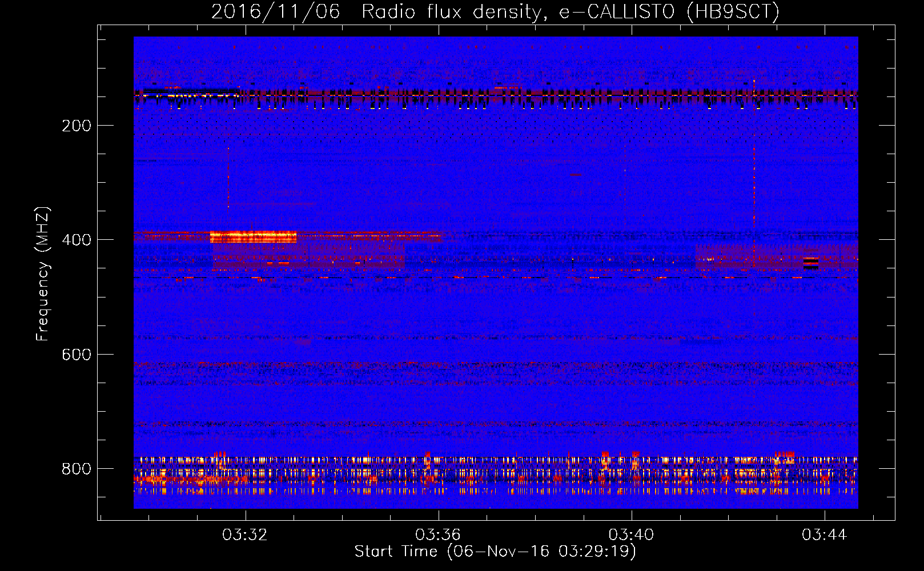Image resolution: width=924 pixels, height=571 pixels.
Task: Click the 03:36 time tick label
Action: (x=438, y=534)
